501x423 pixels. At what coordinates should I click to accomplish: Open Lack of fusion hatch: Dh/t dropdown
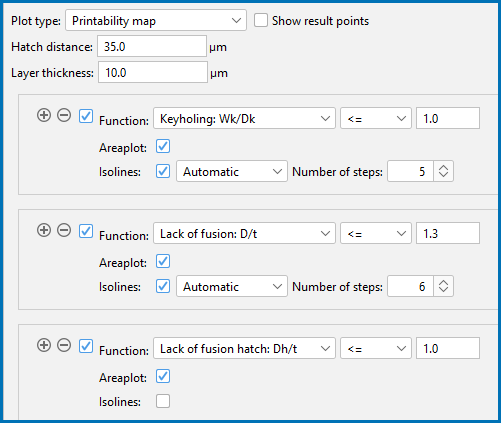(244, 348)
